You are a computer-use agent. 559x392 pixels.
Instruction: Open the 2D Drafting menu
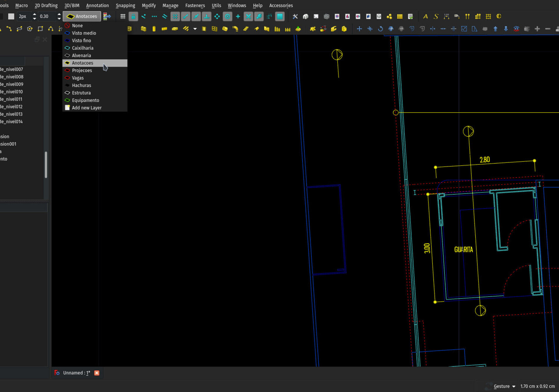coord(46,6)
